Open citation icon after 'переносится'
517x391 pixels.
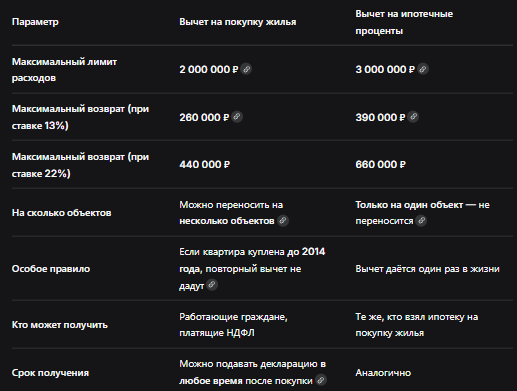point(421,220)
